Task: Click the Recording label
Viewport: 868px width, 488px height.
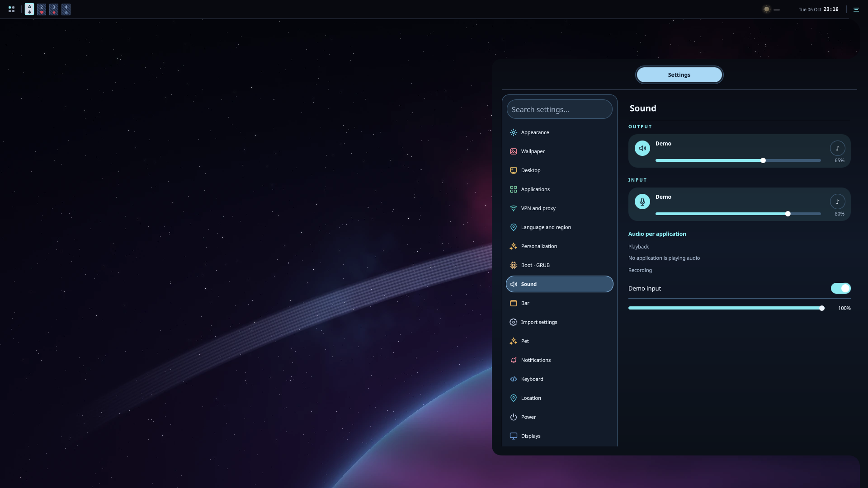Action: pos(640,270)
